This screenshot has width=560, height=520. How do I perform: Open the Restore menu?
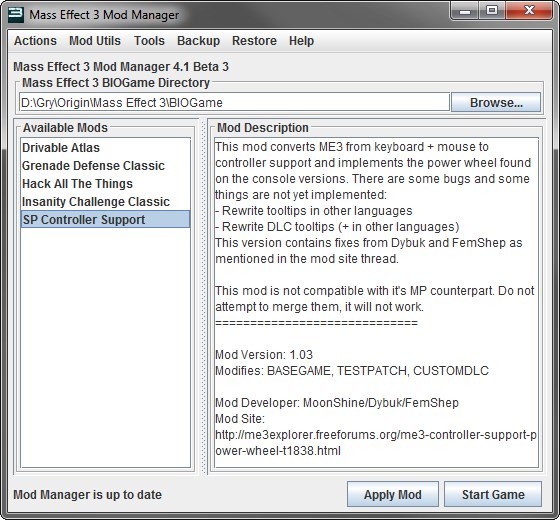point(254,41)
